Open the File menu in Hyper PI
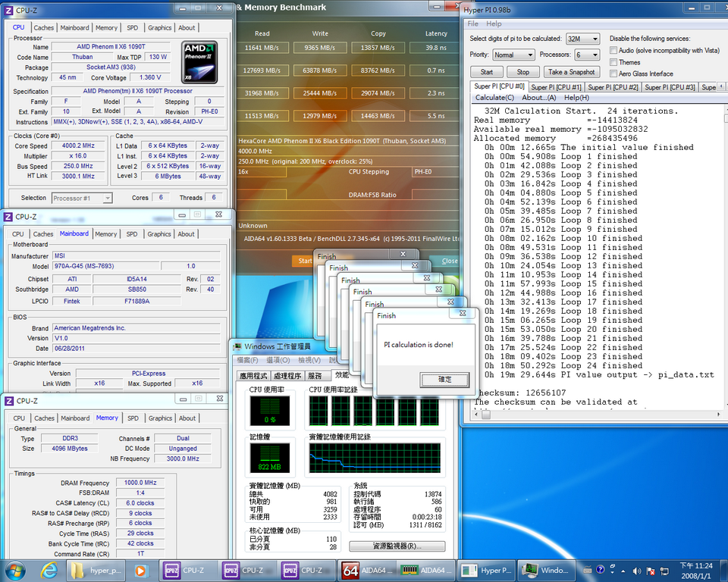 pos(472,23)
